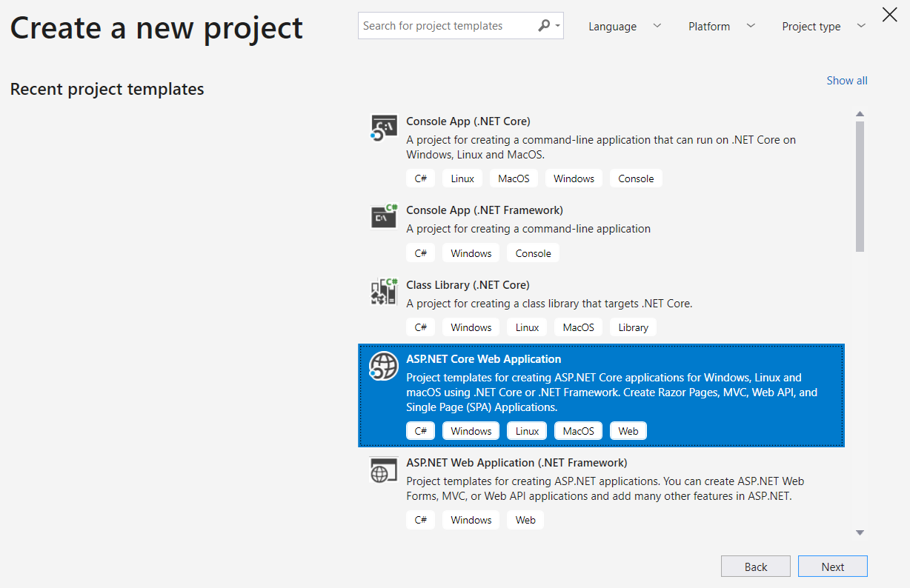Screen dimensions: 910x588
Task: Click the ASP.NET Web Application (.NET Framework) icon
Action: 384,470
